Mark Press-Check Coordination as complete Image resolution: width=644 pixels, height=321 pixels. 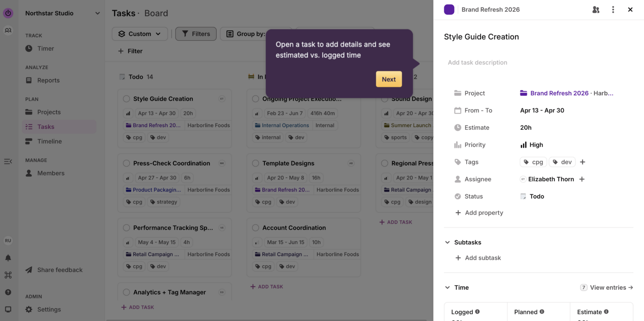(126, 163)
